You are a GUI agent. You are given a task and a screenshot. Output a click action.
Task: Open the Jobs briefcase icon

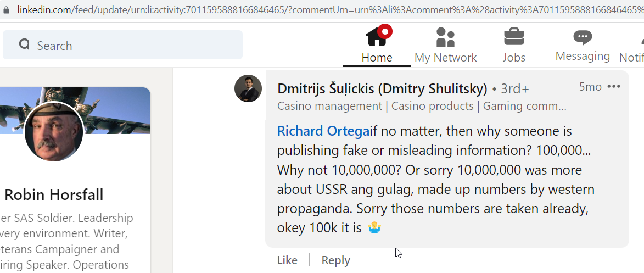pyautogui.click(x=514, y=37)
